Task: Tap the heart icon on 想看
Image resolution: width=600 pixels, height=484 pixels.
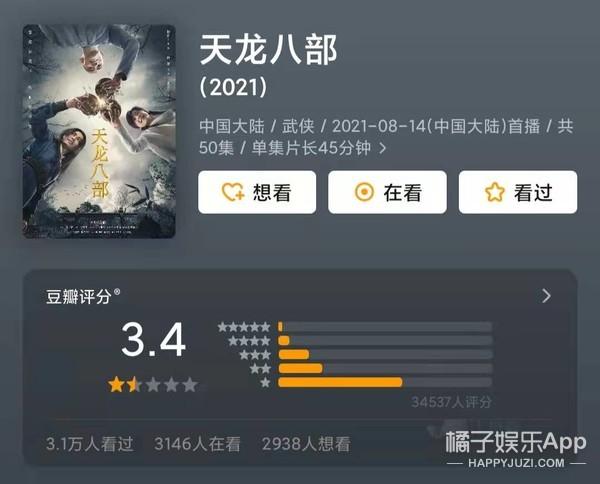Action: click(x=233, y=192)
